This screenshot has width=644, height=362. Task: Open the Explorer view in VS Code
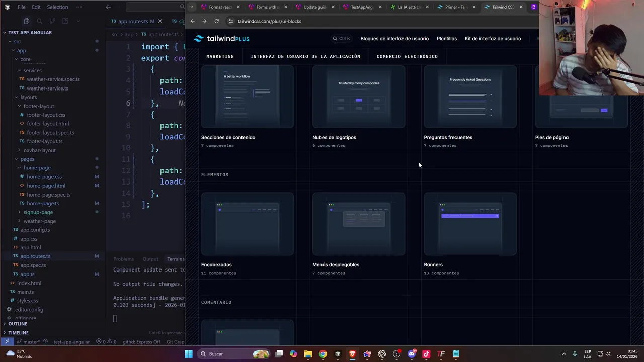pos(26,21)
